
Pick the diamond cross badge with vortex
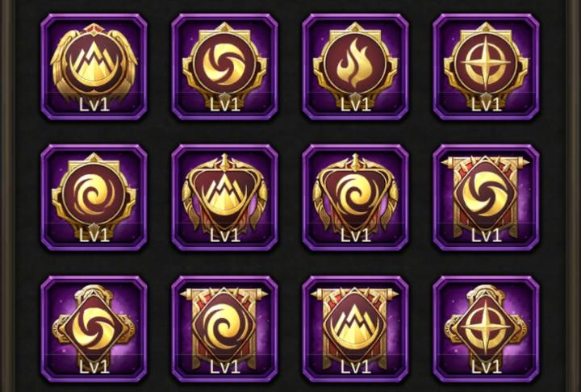click(94, 329)
